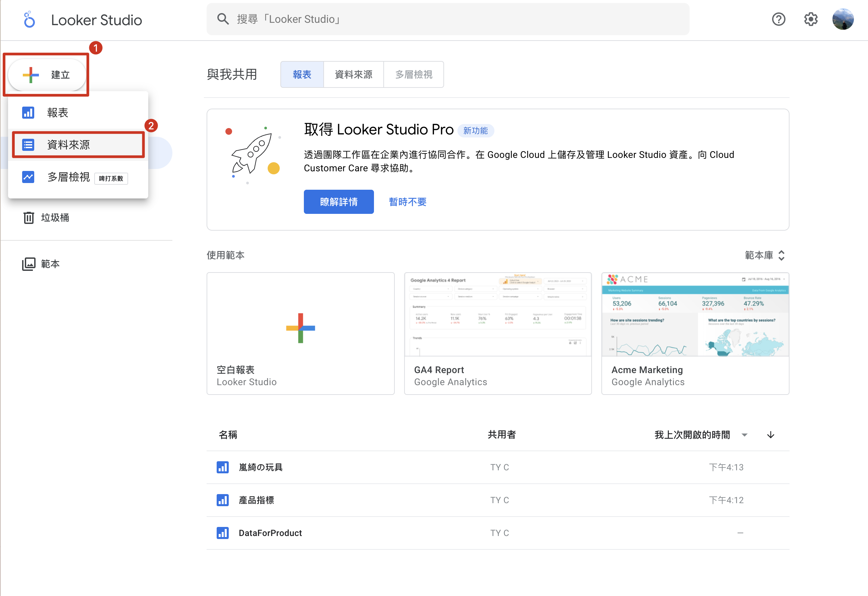Open the DataForProduct report
Screen dimensions: 868x596
498,533
